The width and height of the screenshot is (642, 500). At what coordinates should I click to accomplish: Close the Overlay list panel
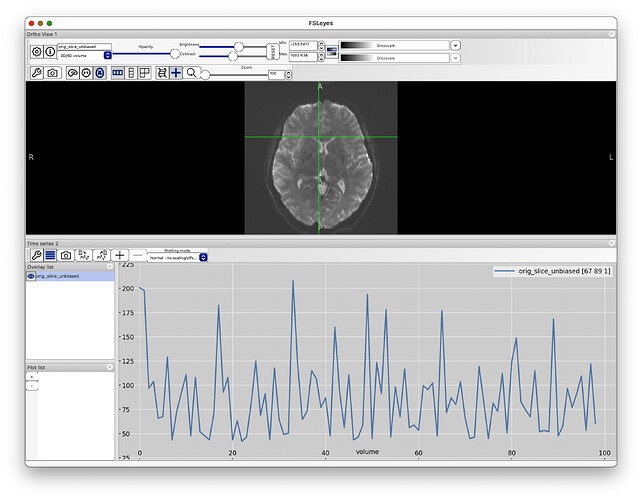pos(110,267)
